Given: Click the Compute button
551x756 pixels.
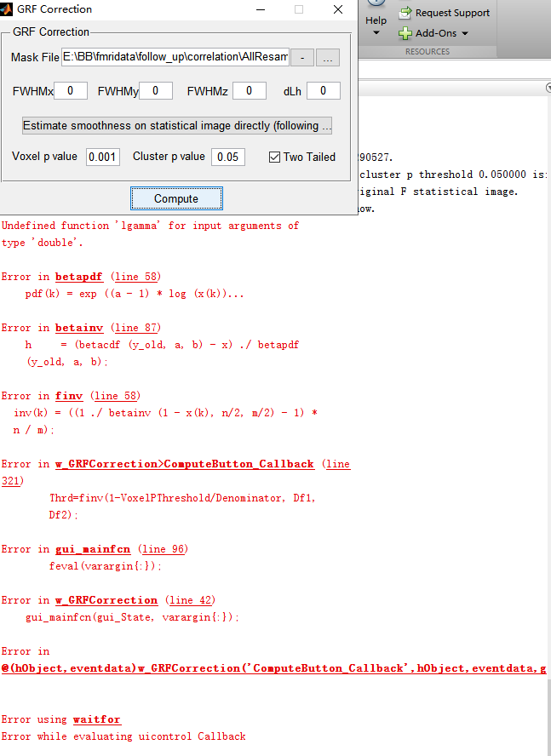Looking at the screenshot, I should coord(176,198).
